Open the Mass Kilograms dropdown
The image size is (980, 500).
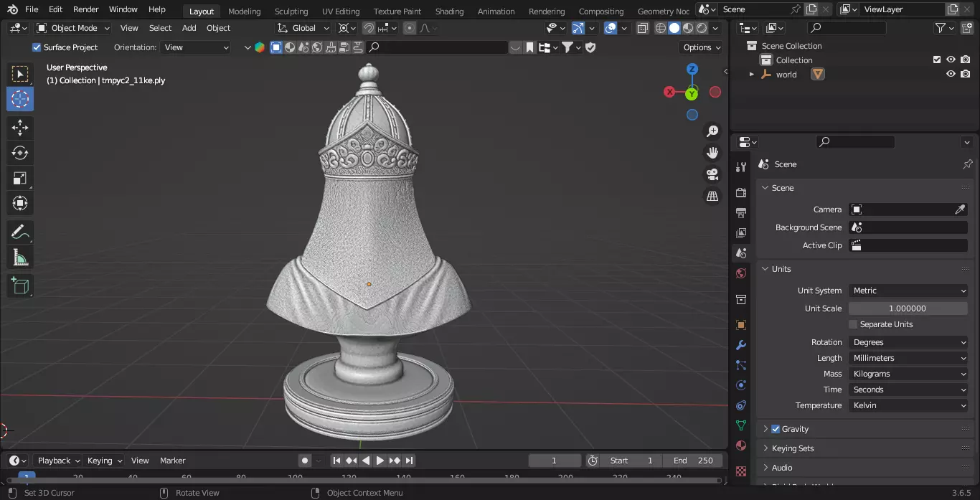pos(908,374)
